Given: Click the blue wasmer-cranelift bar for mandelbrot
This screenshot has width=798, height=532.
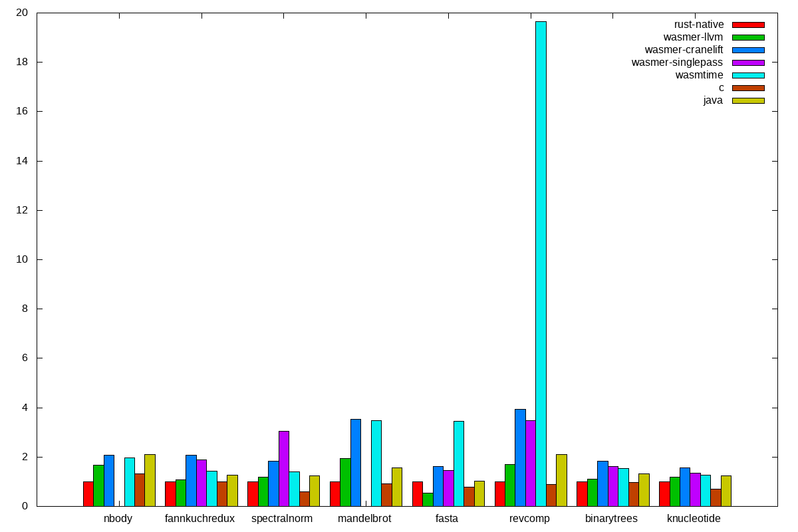Looking at the screenshot, I should (356, 463).
